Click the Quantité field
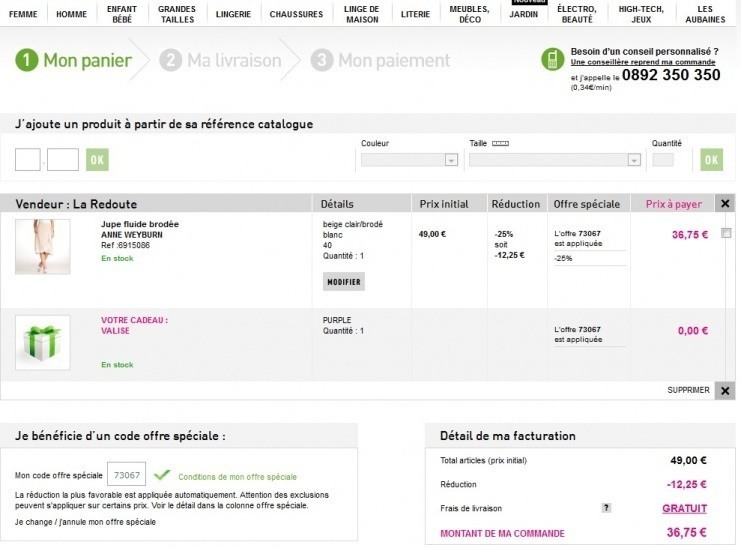This screenshot has width=741, height=548. pyautogui.click(x=663, y=160)
